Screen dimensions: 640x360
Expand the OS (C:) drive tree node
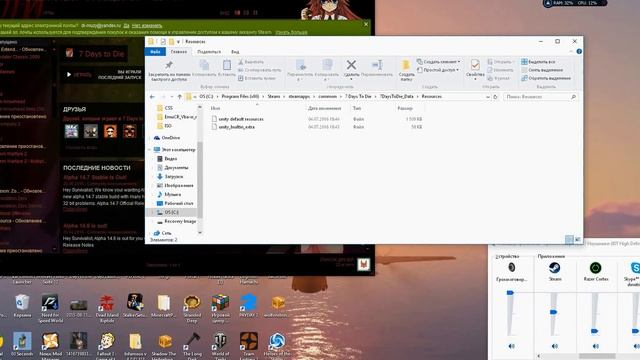point(153,212)
